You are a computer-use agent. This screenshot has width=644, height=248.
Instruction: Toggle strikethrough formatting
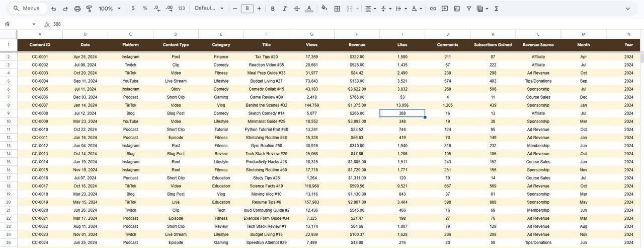[297, 9]
